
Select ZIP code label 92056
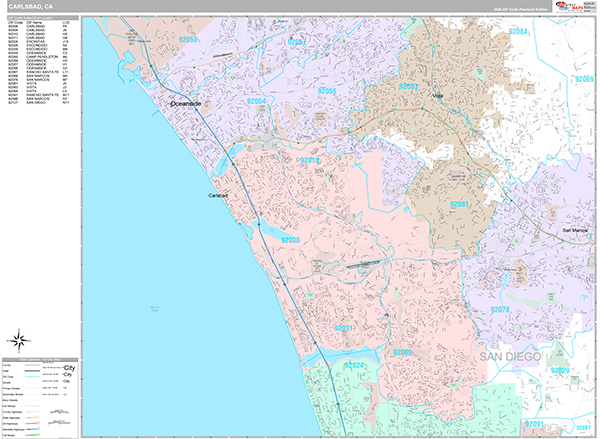[327, 91]
